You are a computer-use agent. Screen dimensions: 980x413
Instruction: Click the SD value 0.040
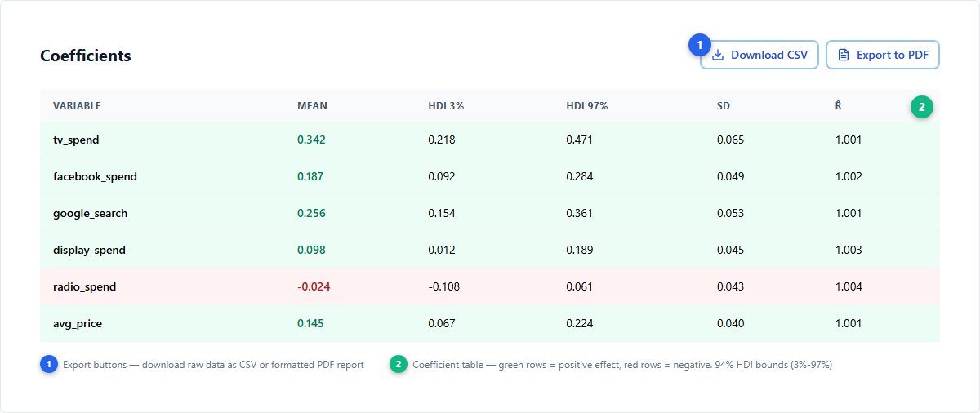pos(730,323)
